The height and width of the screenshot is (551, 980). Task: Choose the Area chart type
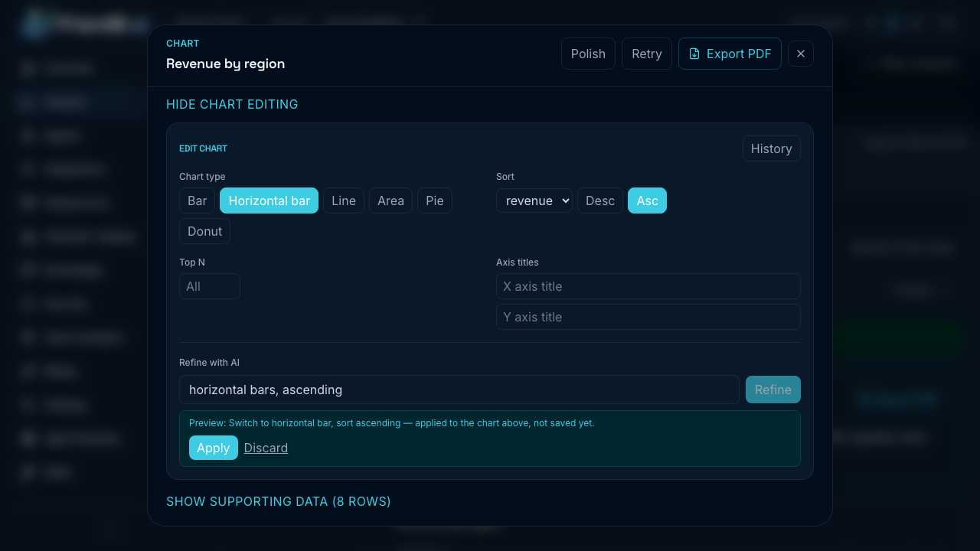390,201
